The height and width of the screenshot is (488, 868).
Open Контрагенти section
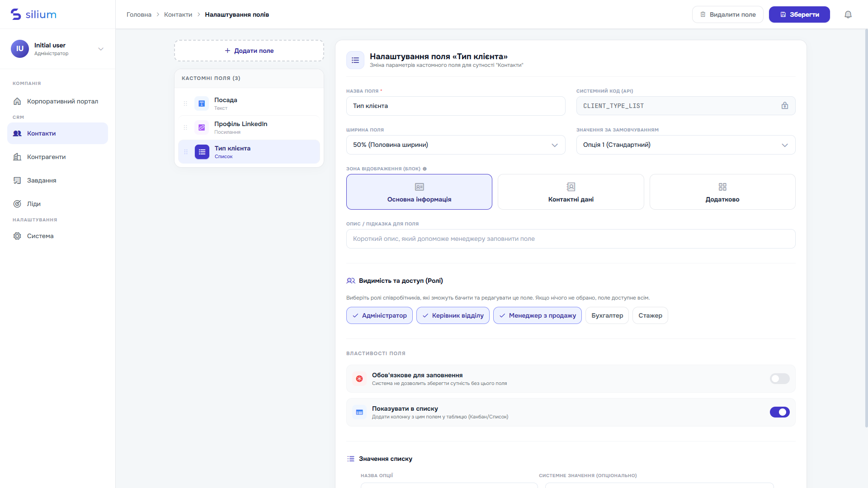(57, 157)
